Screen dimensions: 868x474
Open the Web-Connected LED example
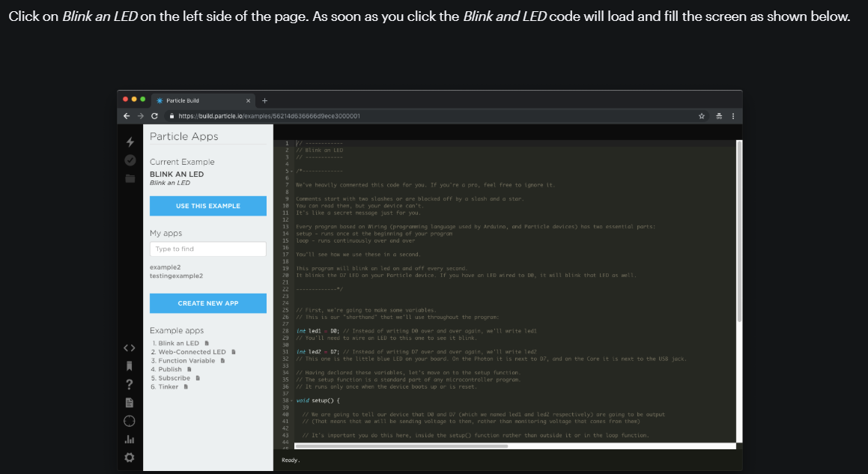click(192, 352)
